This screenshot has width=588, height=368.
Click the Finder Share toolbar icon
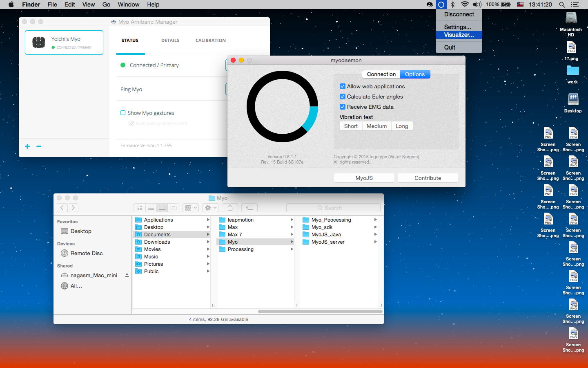click(230, 208)
